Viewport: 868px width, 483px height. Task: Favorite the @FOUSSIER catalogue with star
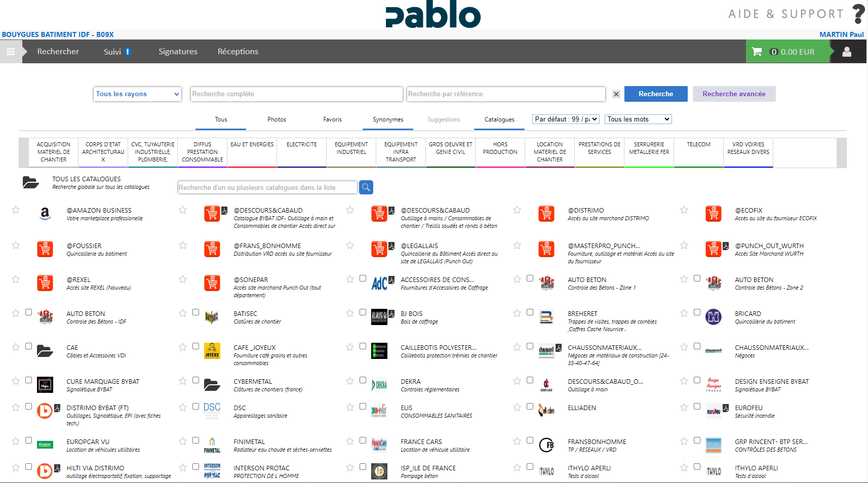click(x=16, y=246)
